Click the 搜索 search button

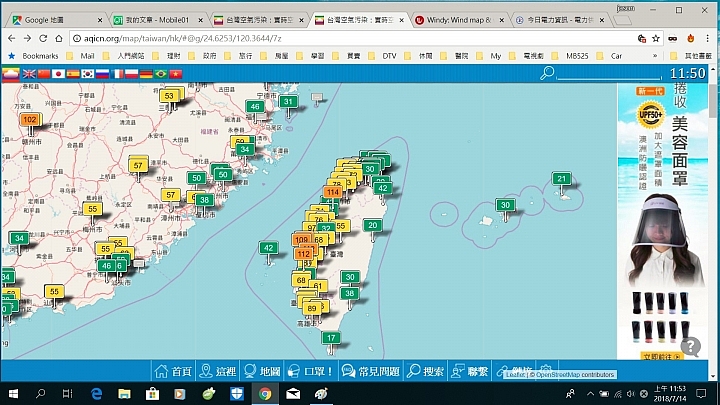pos(425,371)
